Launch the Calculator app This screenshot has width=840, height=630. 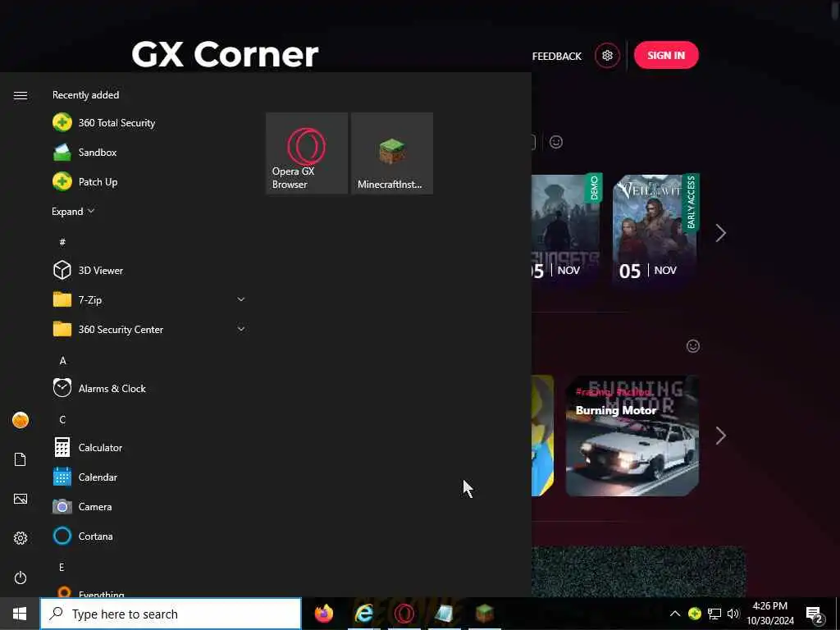click(x=149, y=447)
